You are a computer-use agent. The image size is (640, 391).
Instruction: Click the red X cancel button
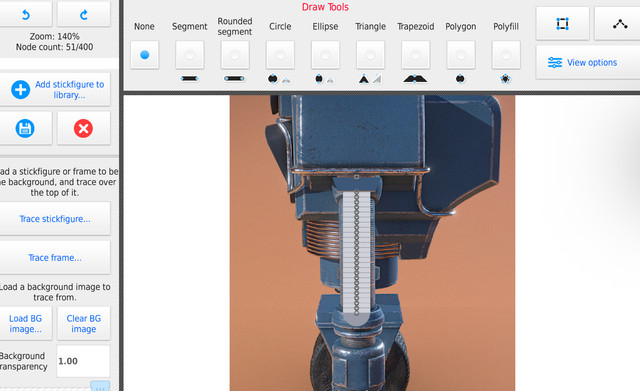[83, 129]
